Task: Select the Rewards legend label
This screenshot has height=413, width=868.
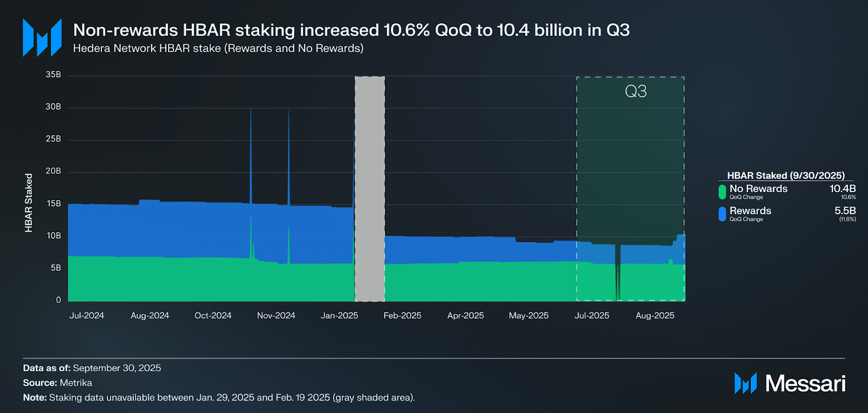Action: (750, 211)
